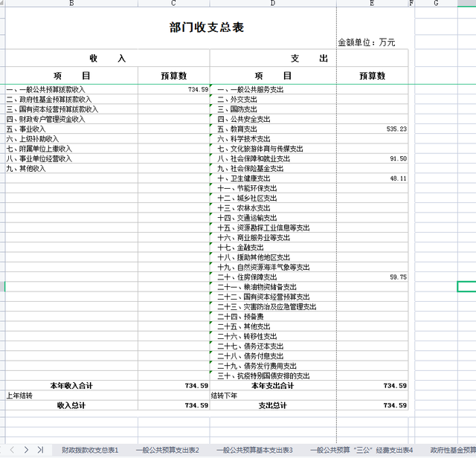This screenshot has width=476, height=458.
Task: Select the 一般公共预算基本支出表3 sheet tab
Action: pos(254,450)
